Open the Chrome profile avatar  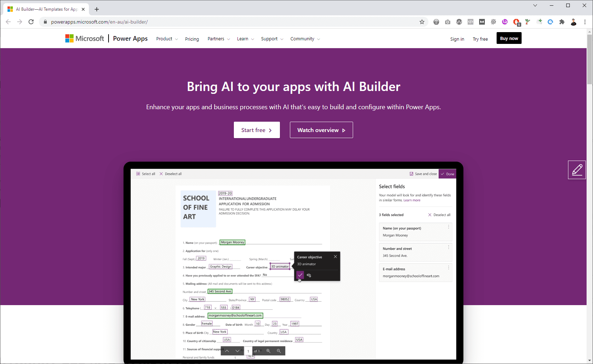click(573, 22)
